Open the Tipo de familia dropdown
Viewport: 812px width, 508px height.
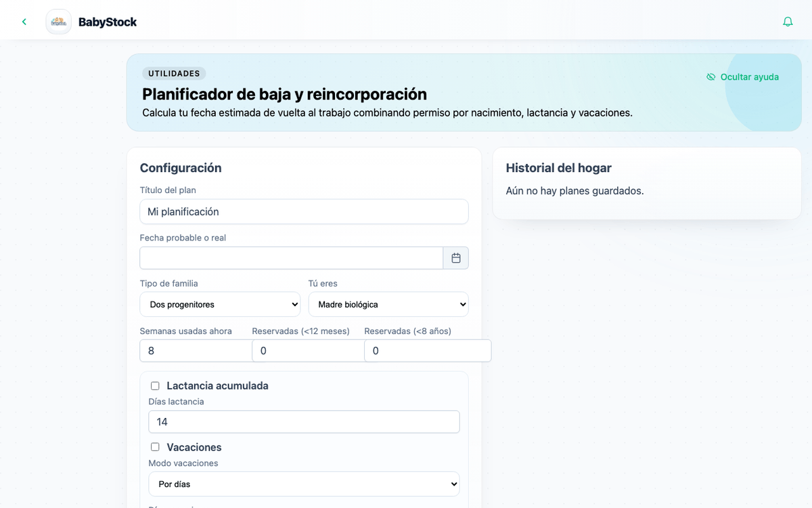(x=220, y=304)
